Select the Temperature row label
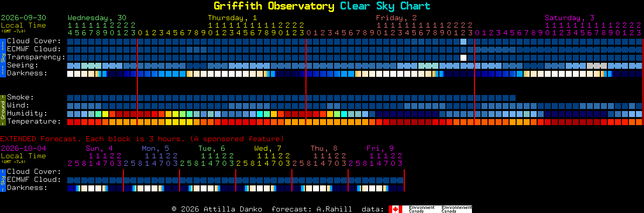Image resolution: width=644 pixels, height=213 pixels. [x=34, y=122]
